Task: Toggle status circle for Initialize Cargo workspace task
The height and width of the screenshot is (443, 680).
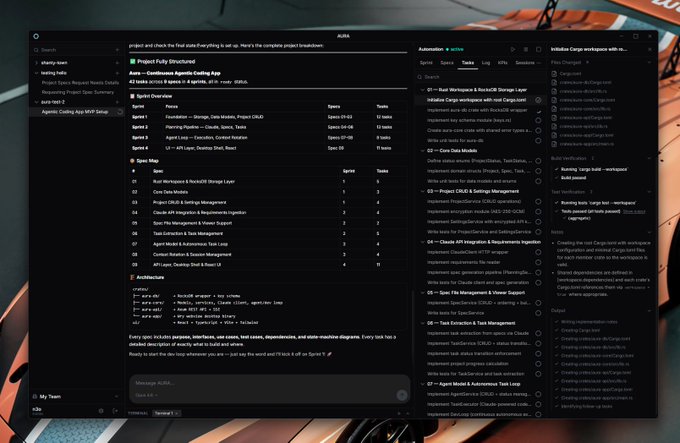Action: (x=538, y=100)
